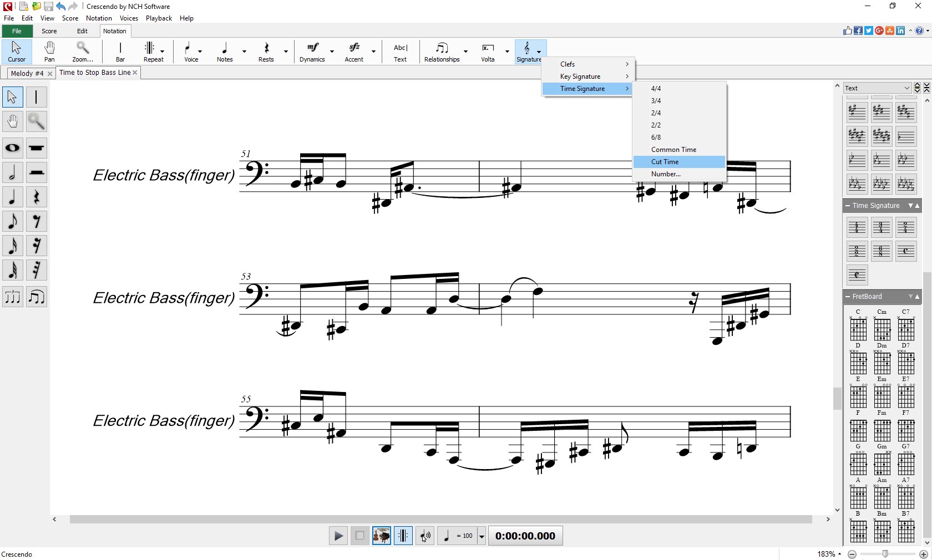Select the Pan tool
Screen dimensions: 932x560
[49, 52]
